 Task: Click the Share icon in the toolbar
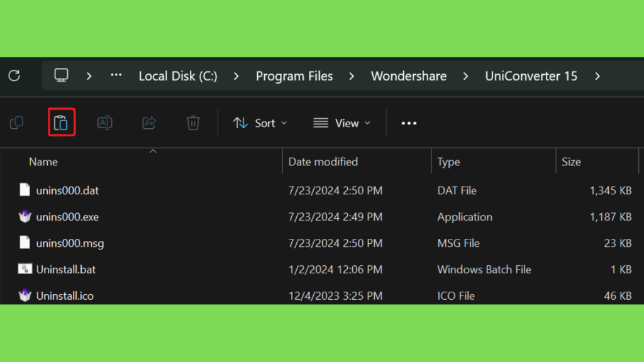(149, 123)
